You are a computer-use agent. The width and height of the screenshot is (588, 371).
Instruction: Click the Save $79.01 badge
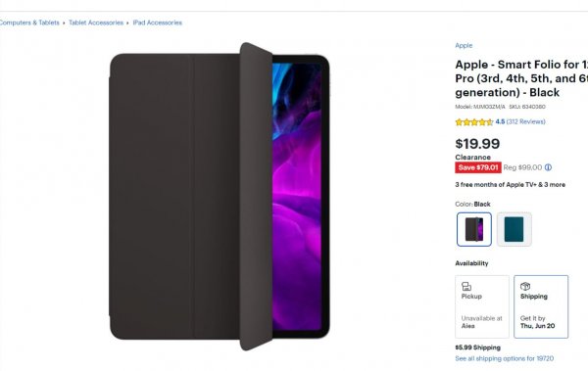tap(478, 167)
